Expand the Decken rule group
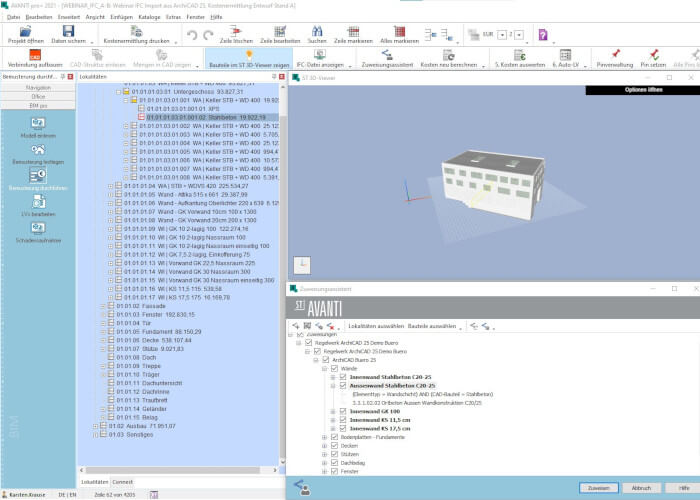The width and height of the screenshot is (700, 500). pos(325,446)
